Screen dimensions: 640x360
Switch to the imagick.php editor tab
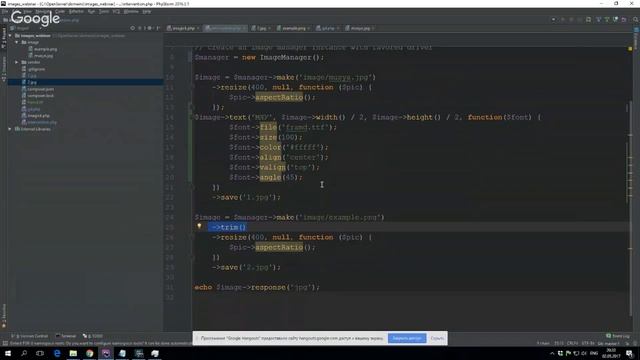[x=183, y=28]
